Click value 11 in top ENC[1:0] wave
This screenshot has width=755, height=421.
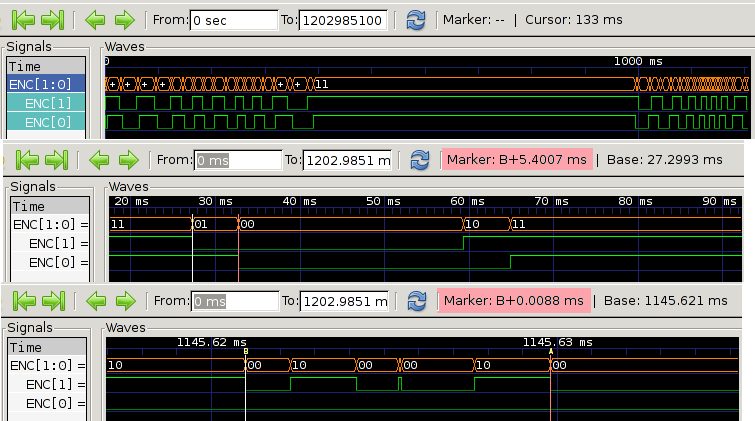coord(322,84)
